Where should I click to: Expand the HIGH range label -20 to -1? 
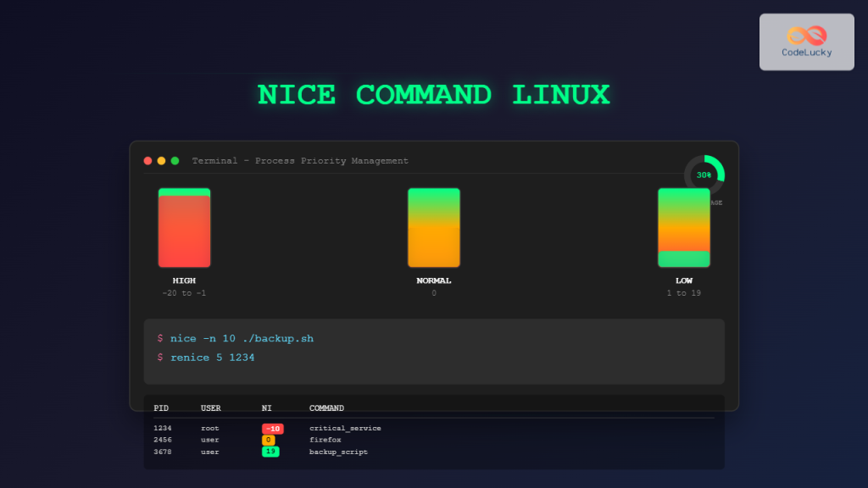click(x=184, y=292)
